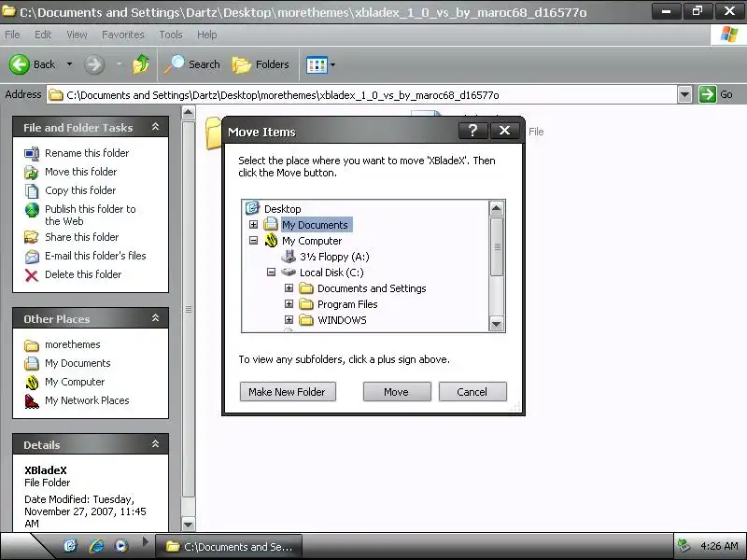Expand Documents and Settings folder node
The height and width of the screenshot is (560, 747).
click(x=289, y=288)
